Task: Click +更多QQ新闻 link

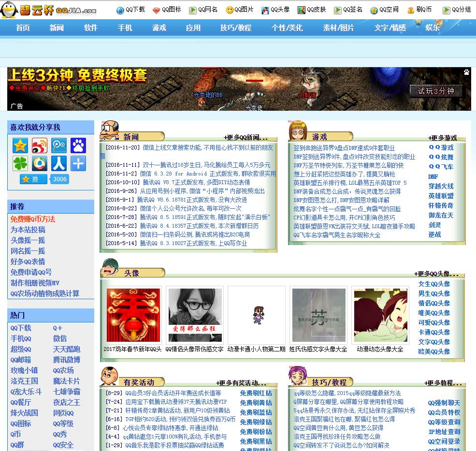Action: coord(245,138)
